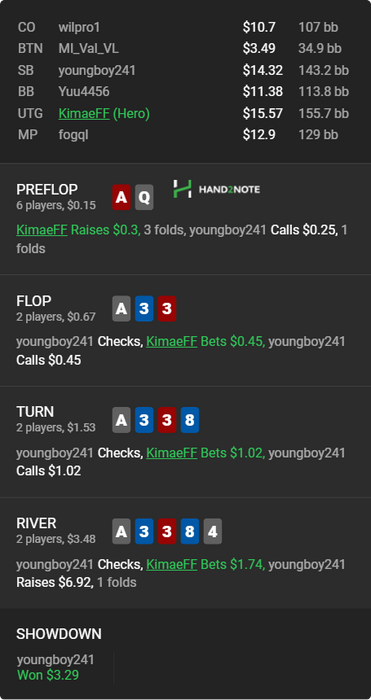Click KimaeFF link in the River action line
The width and height of the screenshot is (371, 700).
coord(172,564)
